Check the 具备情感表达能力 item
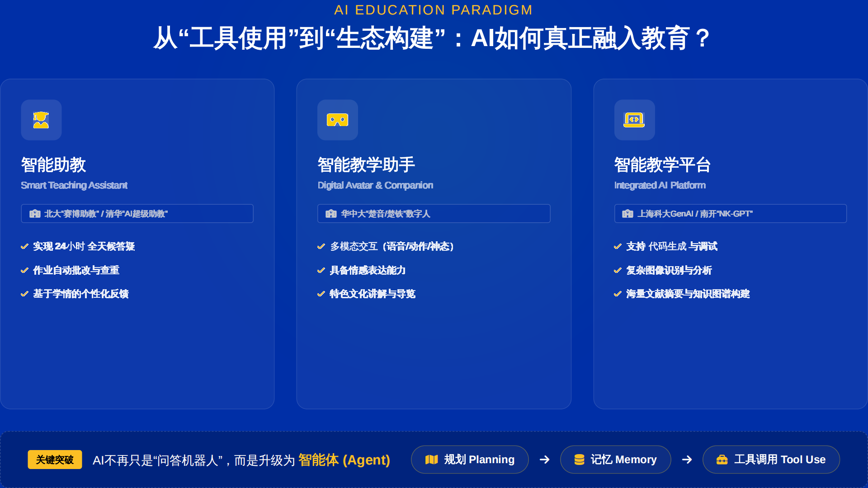The width and height of the screenshot is (868, 488). click(x=321, y=270)
